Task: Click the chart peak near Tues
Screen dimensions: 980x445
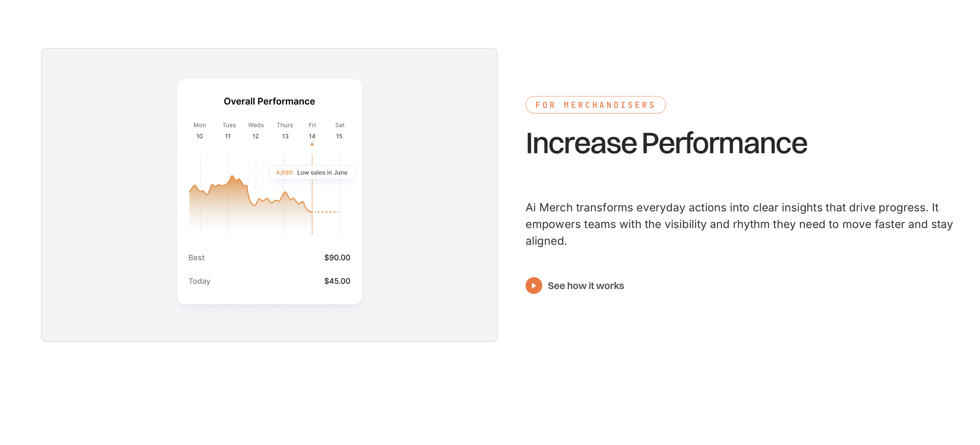Action: (x=232, y=177)
